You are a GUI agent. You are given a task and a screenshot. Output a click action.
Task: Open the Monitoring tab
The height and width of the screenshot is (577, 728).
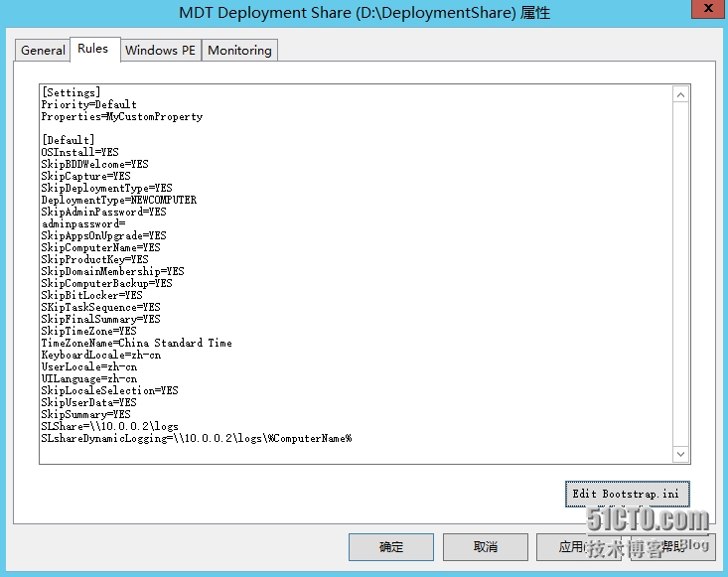point(239,50)
